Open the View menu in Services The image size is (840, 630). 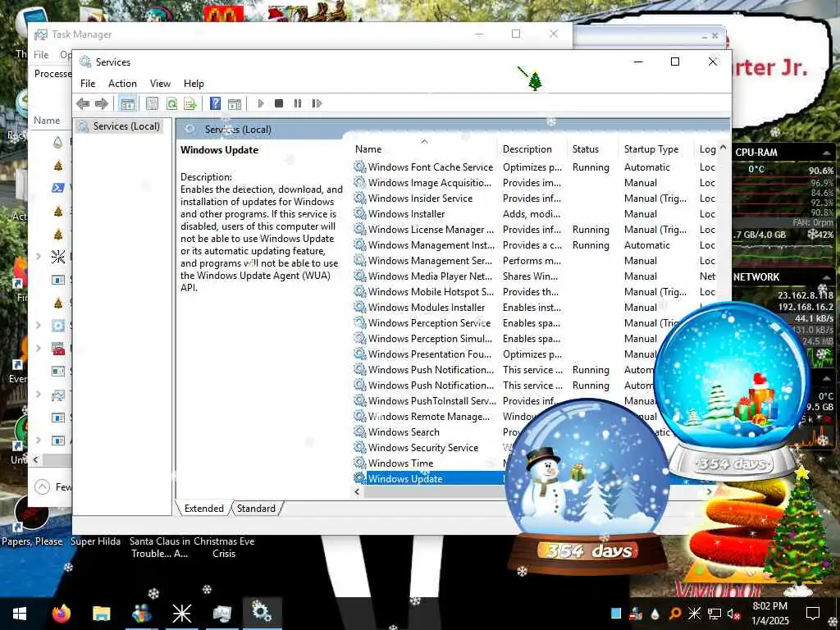160,84
